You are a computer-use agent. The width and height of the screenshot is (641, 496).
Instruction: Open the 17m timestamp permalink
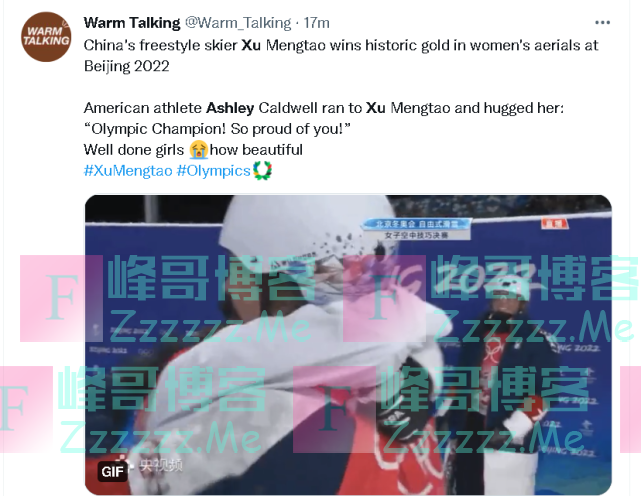(316, 23)
